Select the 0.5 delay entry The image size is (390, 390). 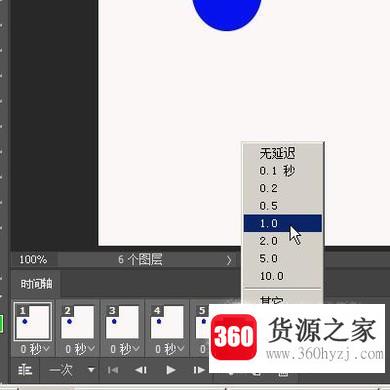pyautogui.click(x=283, y=206)
